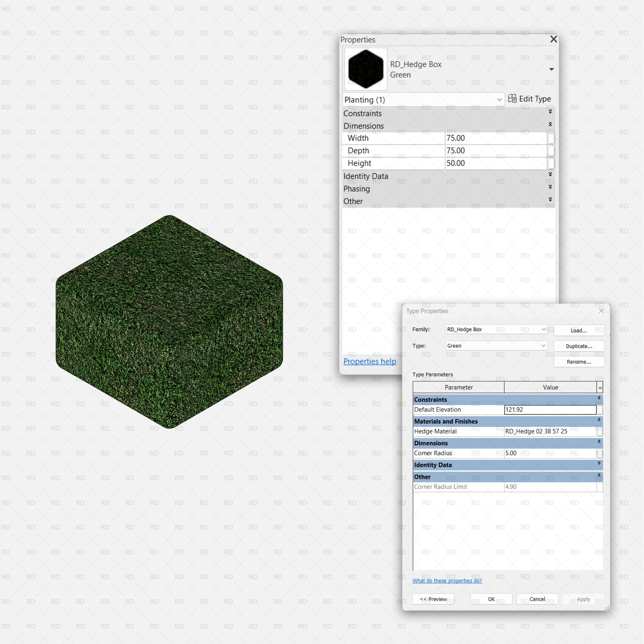Click the Height associate parameter button
Screen dimensions: 644x644
click(551, 163)
